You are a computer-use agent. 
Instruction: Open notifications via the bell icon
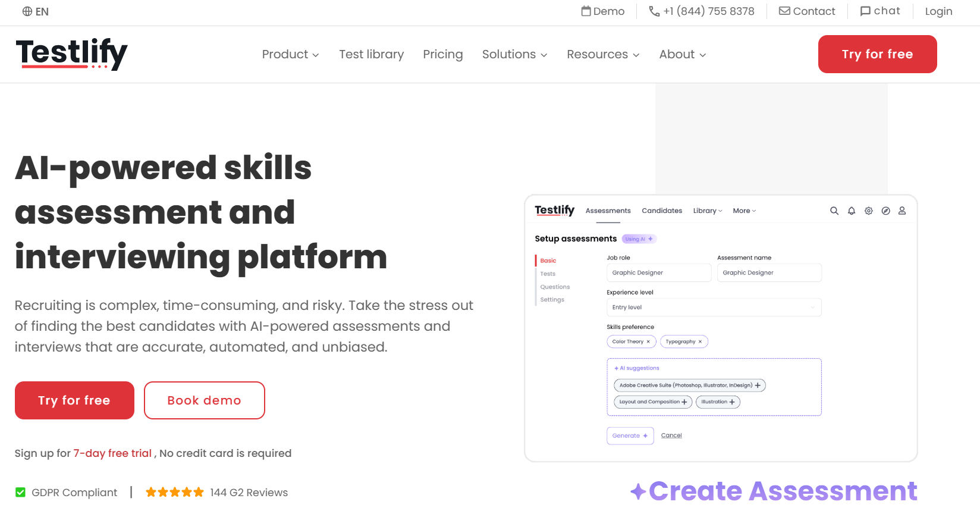click(852, 211)
